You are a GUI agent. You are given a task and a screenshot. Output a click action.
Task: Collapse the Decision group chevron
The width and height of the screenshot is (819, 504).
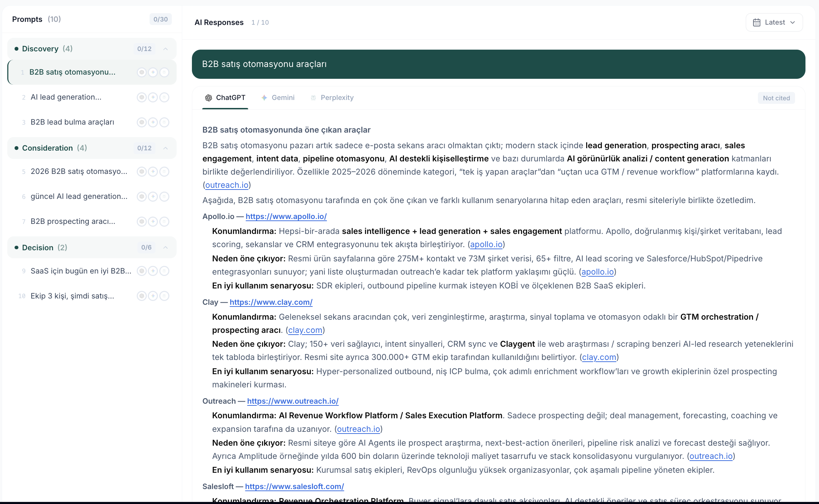pyautogui.click(x=166, y=247)
